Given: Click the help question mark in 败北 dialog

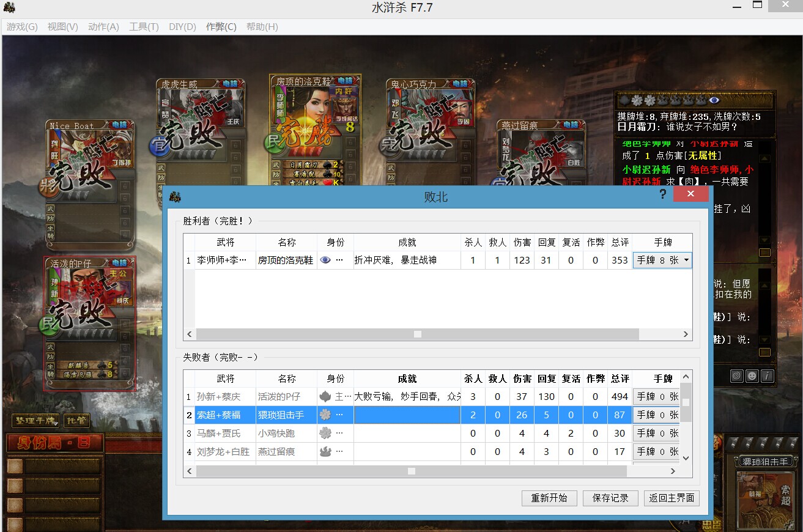Looking at the screenshot, I should (663, 194).
